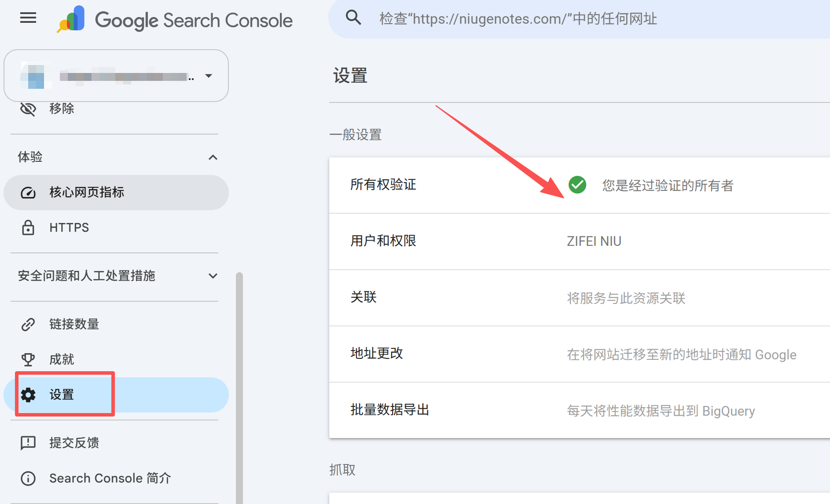Click the Google Search Console logo icon
The width and height of the screenshot is (830, 504).
[71, 19]
